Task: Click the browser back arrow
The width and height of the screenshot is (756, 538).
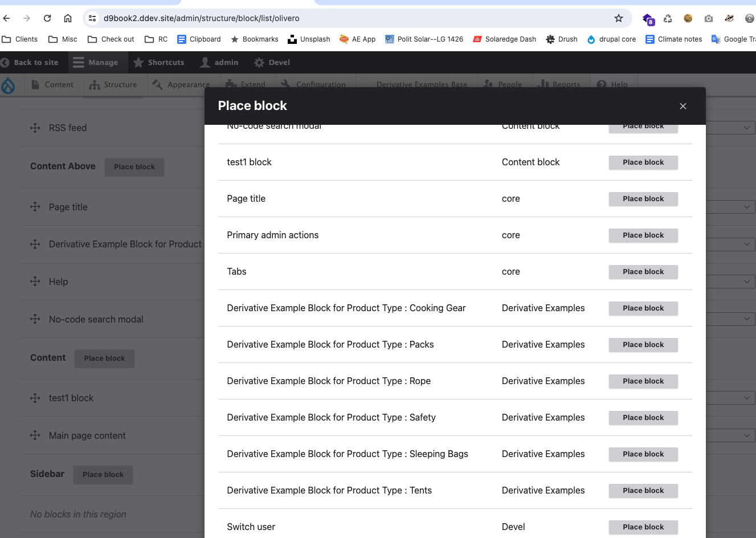Action: coord(7,18)
